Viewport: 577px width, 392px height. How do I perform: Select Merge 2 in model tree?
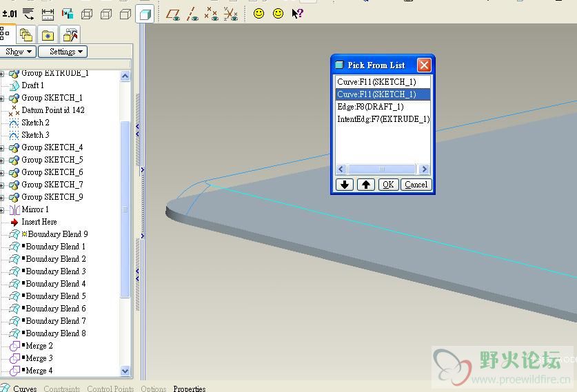tap(39, 346)
